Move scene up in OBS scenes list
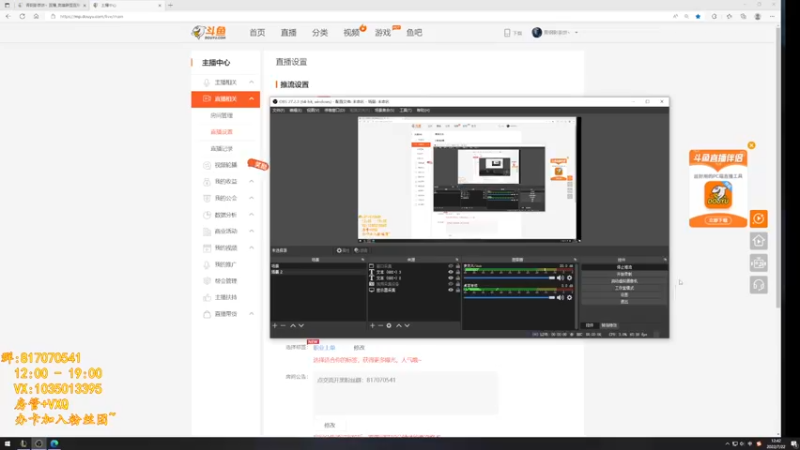The width and height of the screenshot is (800, 450). pos(293,326)
